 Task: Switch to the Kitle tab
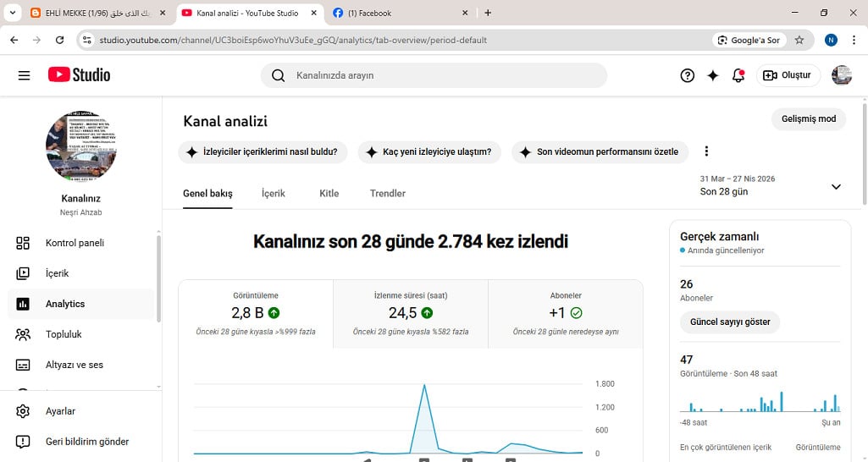tap(329, 193)
